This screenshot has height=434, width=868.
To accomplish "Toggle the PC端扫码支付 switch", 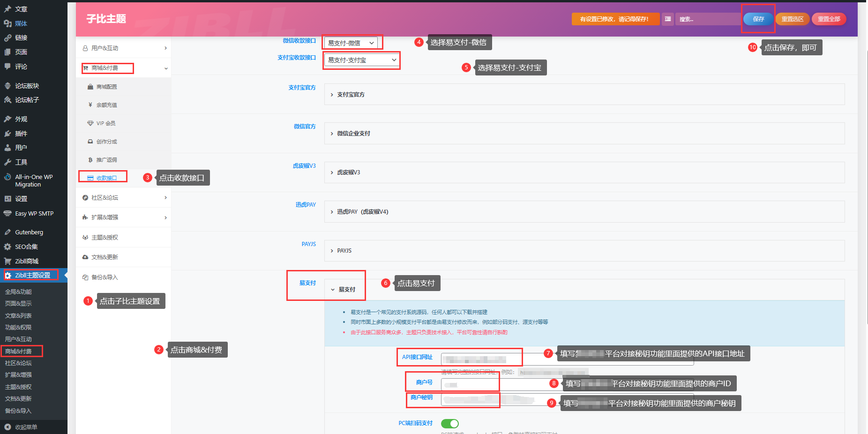I will 450,424.
